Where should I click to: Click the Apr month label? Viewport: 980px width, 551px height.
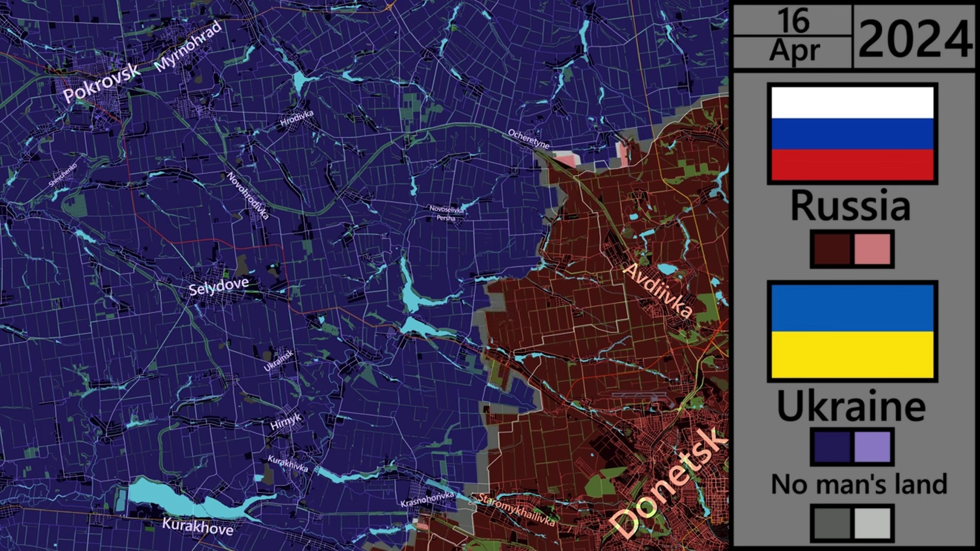coord(794,51)
